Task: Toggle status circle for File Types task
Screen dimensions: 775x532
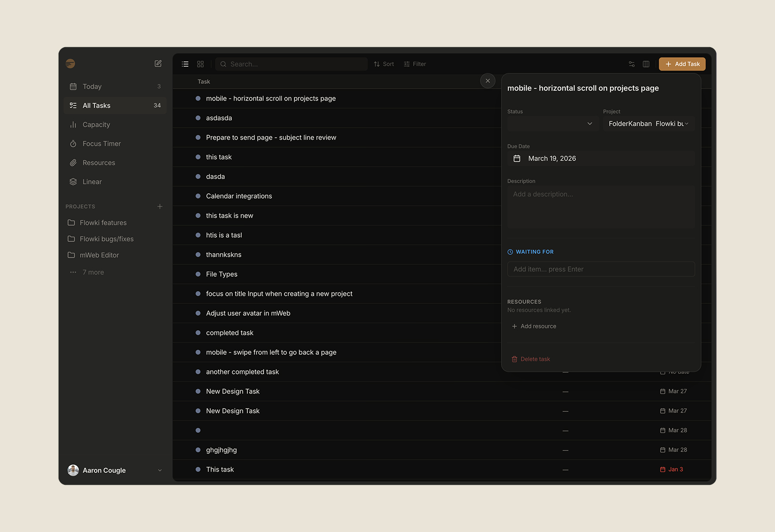Action: point(198,274)
